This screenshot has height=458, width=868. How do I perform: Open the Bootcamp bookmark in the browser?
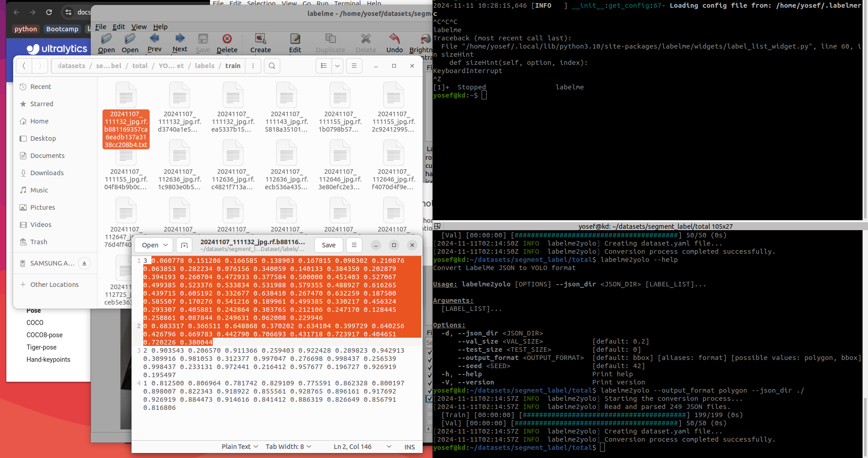click(x=62, y=29)
